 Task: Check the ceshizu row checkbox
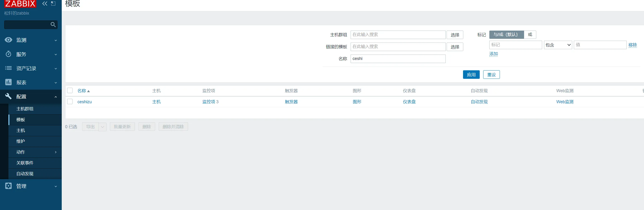coord(70,102)
